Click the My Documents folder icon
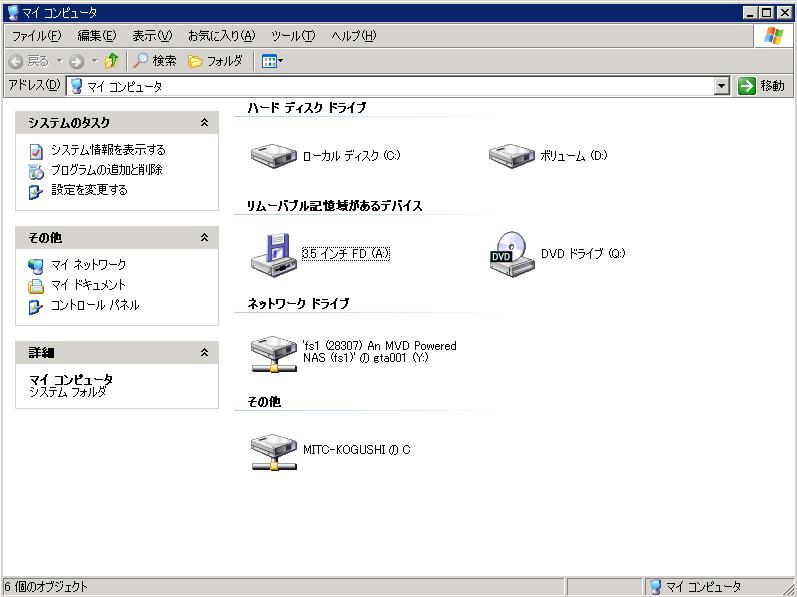This screenshot has height=597, width=797. [x=36, y=287]
